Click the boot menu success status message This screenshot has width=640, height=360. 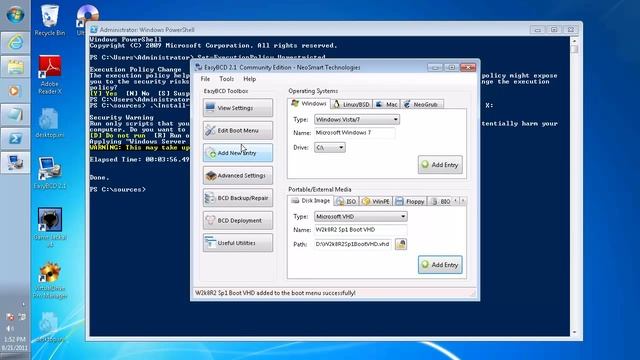275,293
